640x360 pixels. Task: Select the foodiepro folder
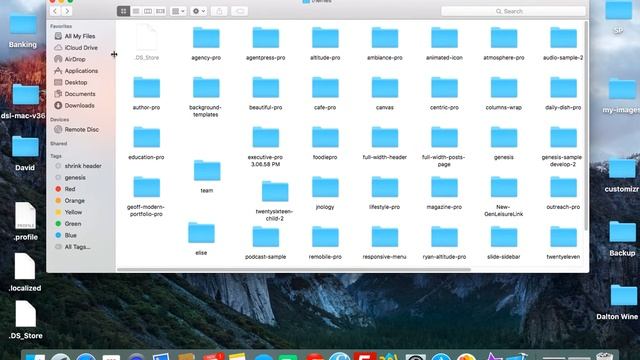click(x=325, y=142)
